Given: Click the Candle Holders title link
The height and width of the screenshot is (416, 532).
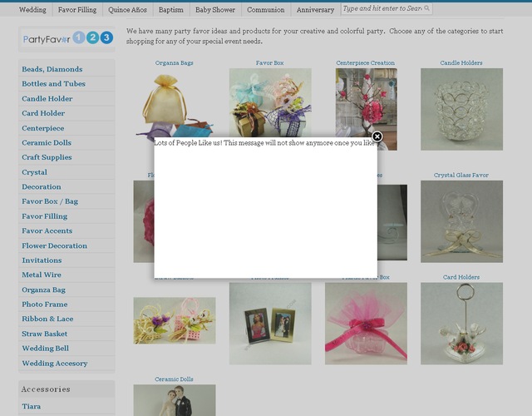Looking at the screenshot, I should [461, 63].
